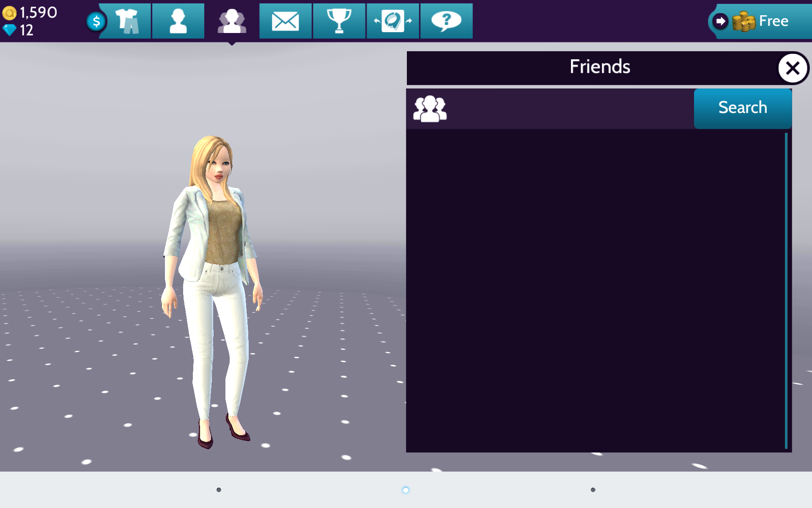Tap the center home circle button

[x=406, y=490]
